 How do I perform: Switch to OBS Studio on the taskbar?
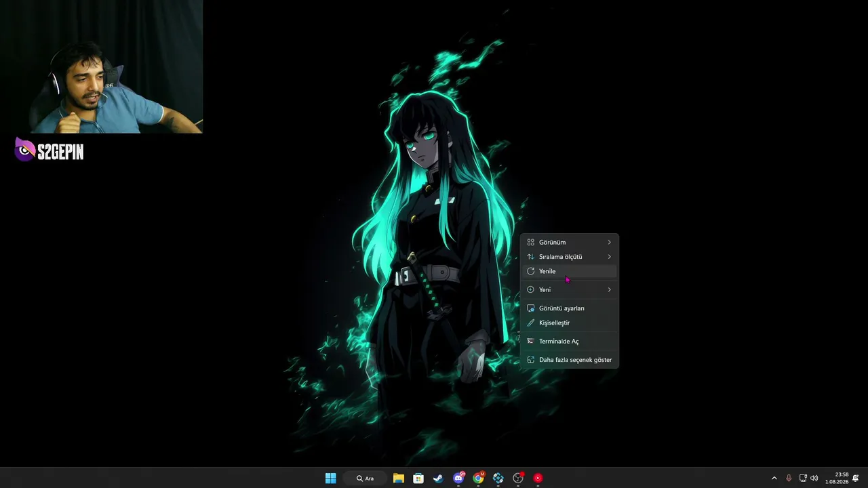(518, 478)
